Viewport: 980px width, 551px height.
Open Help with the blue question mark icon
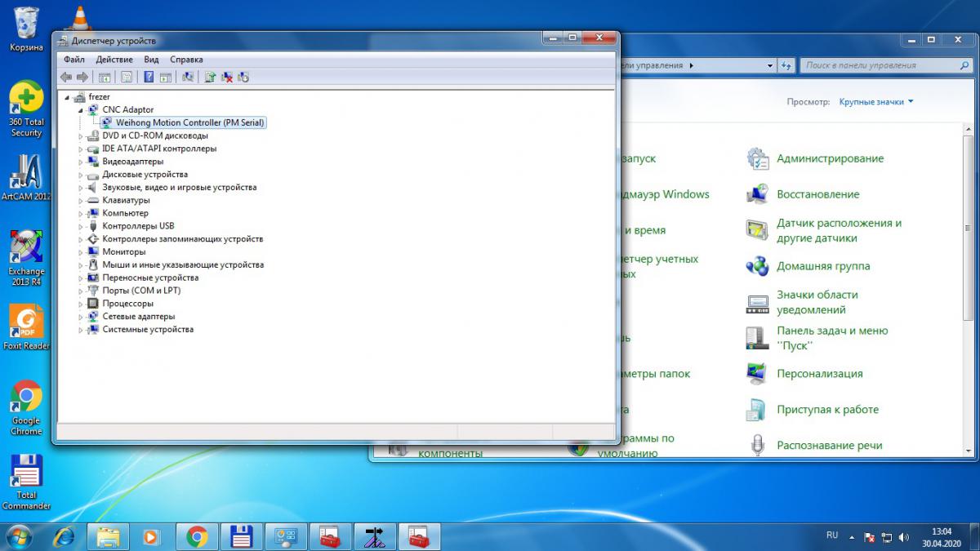tap(149, 77)
